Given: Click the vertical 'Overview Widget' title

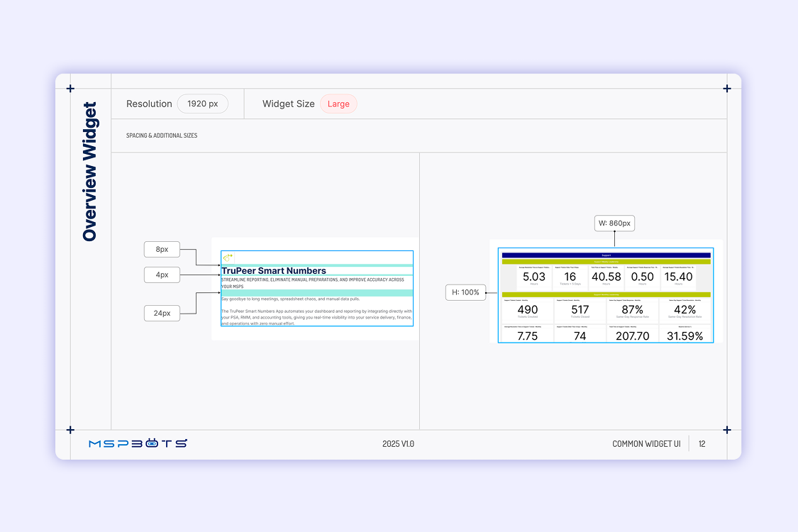Looking at the screenshot, I should pos(89,172).
